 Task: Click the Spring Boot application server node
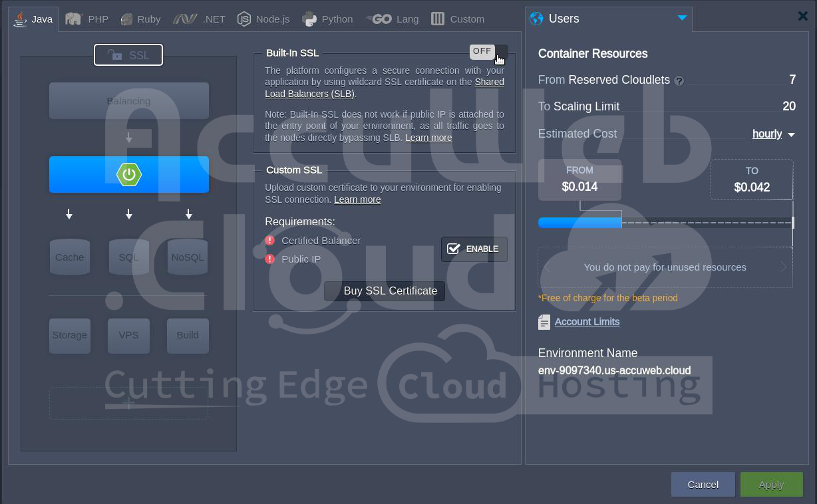pos(128,174)
